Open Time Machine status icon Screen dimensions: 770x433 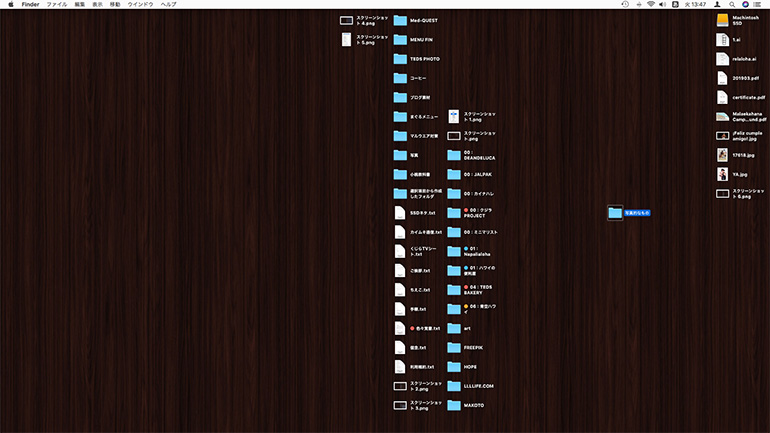point(625,4)
